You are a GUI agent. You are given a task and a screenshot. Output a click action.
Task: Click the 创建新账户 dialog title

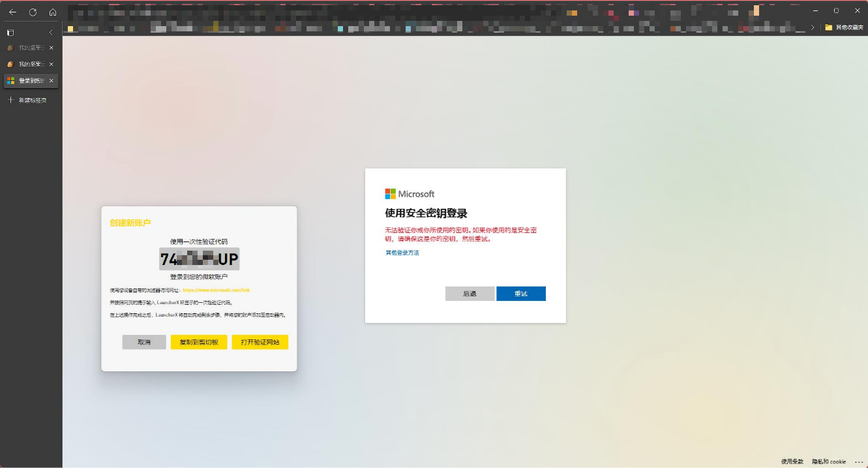[130, 223]
